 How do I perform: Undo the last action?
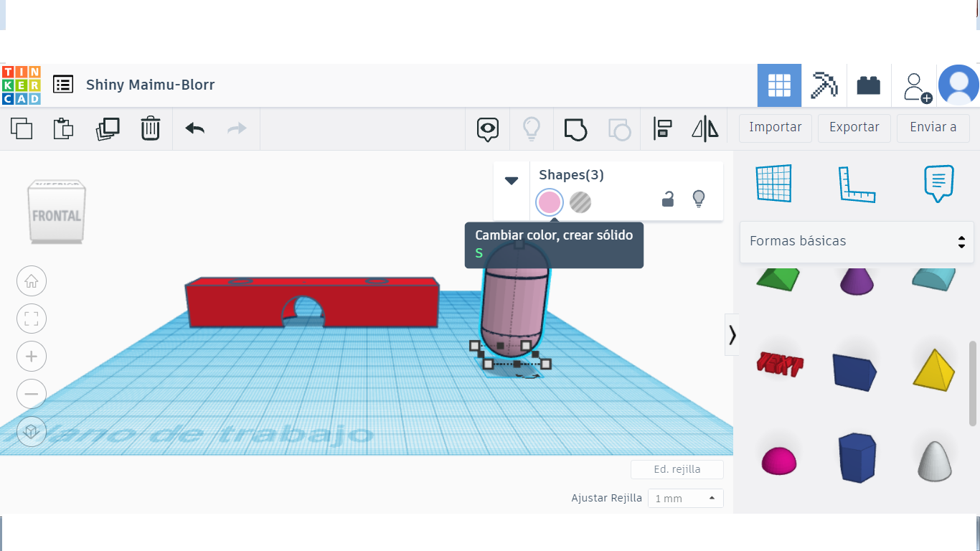[194, 129]
